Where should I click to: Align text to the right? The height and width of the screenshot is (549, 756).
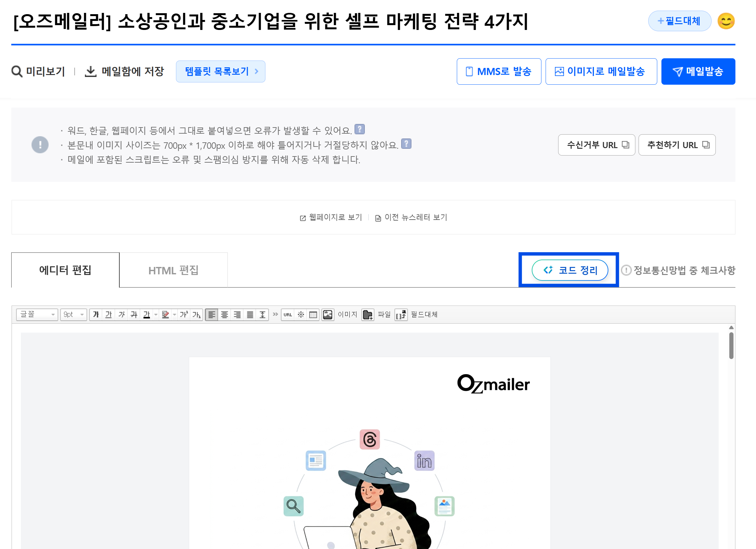[237, 314]
